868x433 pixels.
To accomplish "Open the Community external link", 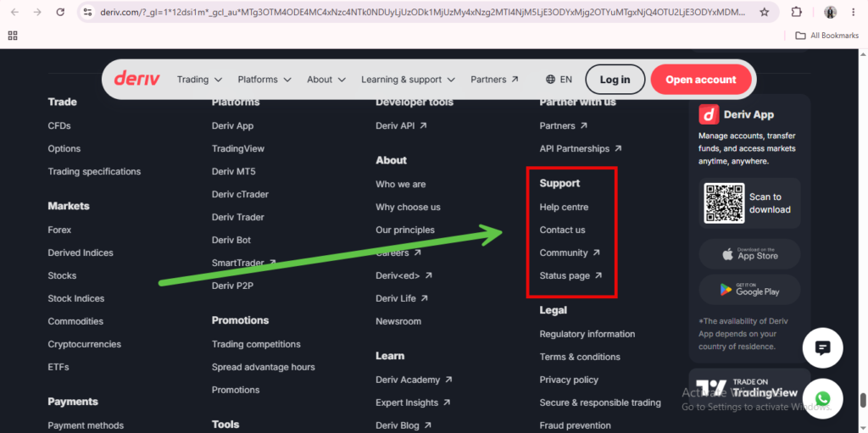I will click(x=570, y=253).
